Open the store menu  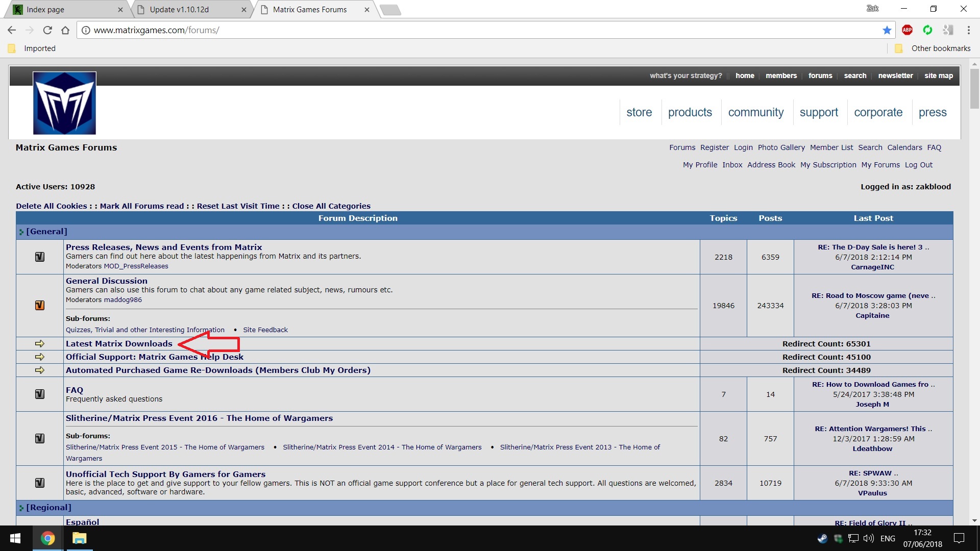click(x=639, y=112)
